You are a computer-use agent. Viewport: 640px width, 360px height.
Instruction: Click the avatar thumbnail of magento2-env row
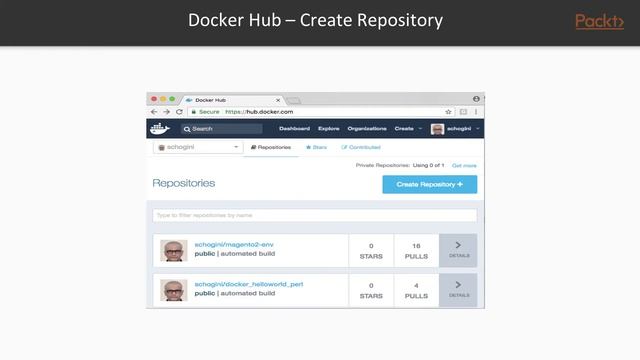tap(173, 250)
